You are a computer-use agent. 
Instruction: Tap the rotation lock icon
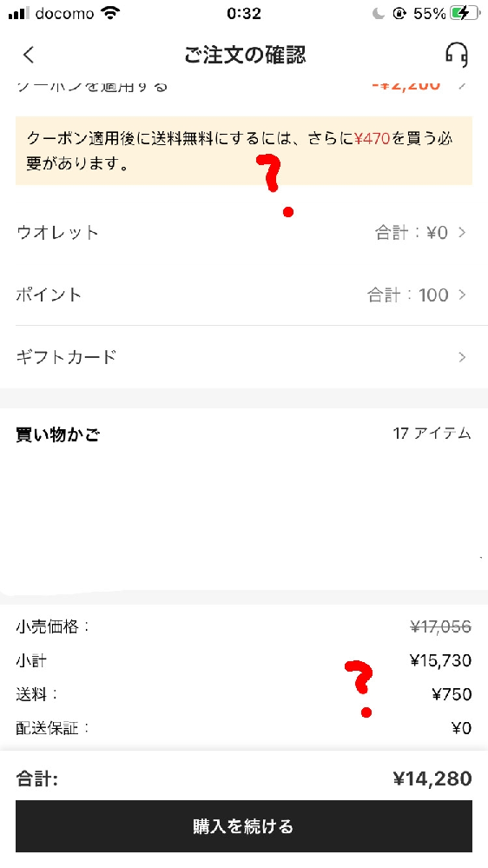399,14
